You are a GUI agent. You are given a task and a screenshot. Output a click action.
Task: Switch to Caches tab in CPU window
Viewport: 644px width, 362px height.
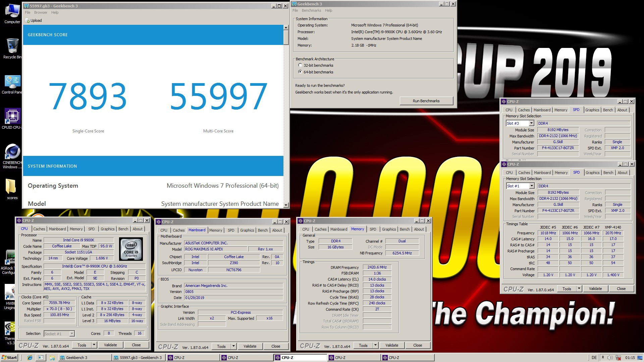point(39,229)
